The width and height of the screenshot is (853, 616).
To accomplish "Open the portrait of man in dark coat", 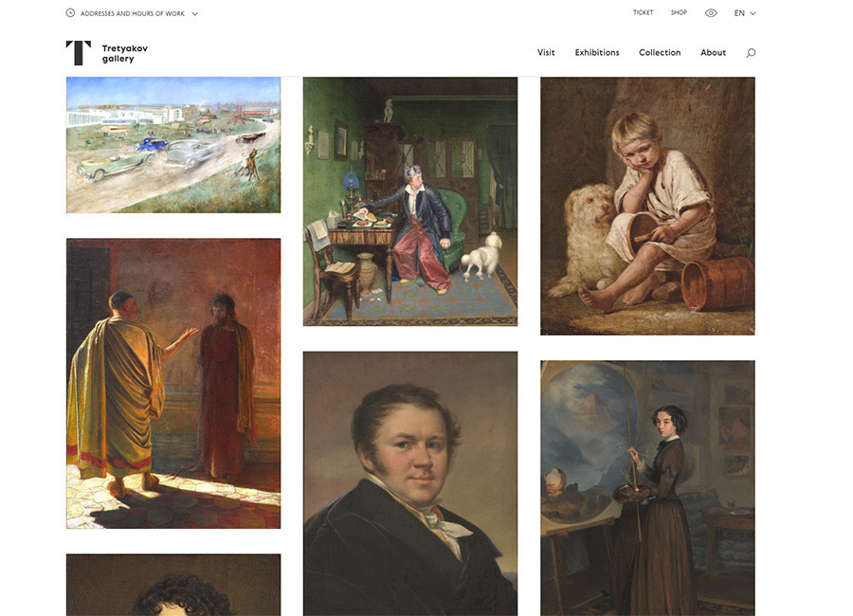I will coord(410,483).
